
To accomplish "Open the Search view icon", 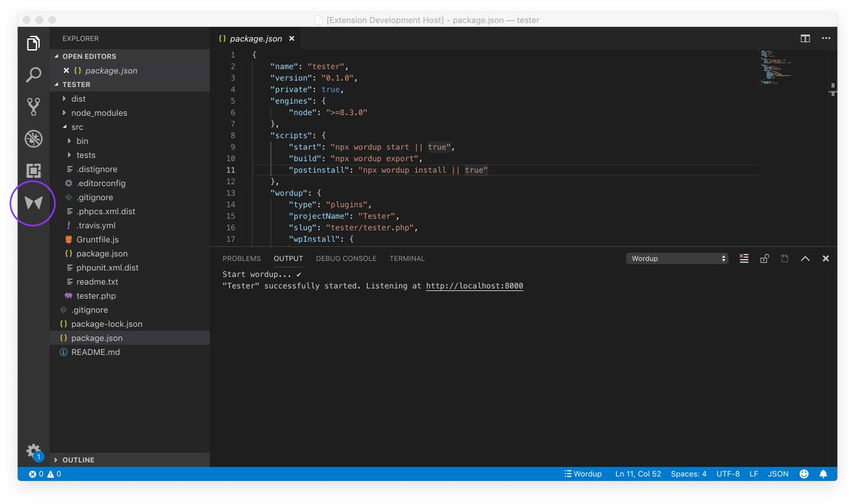I will tap(33, 75).
